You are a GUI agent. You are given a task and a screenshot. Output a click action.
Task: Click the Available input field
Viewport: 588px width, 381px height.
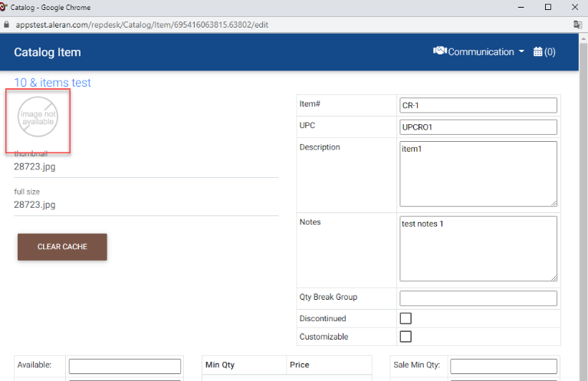point(125,366)
